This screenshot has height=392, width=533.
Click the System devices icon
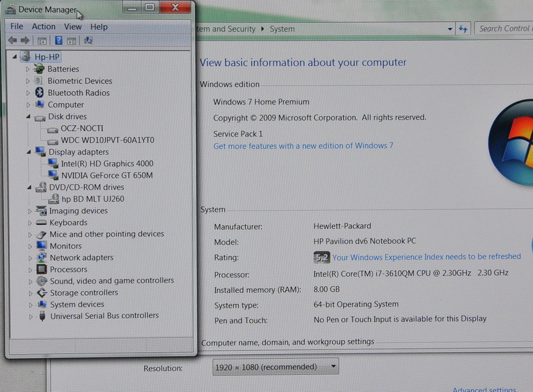(42, 304)
